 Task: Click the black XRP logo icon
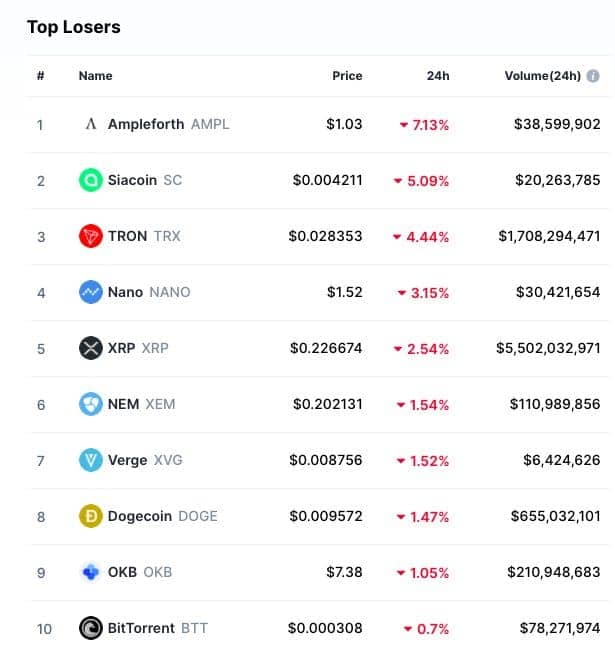[x=91, y=348]
